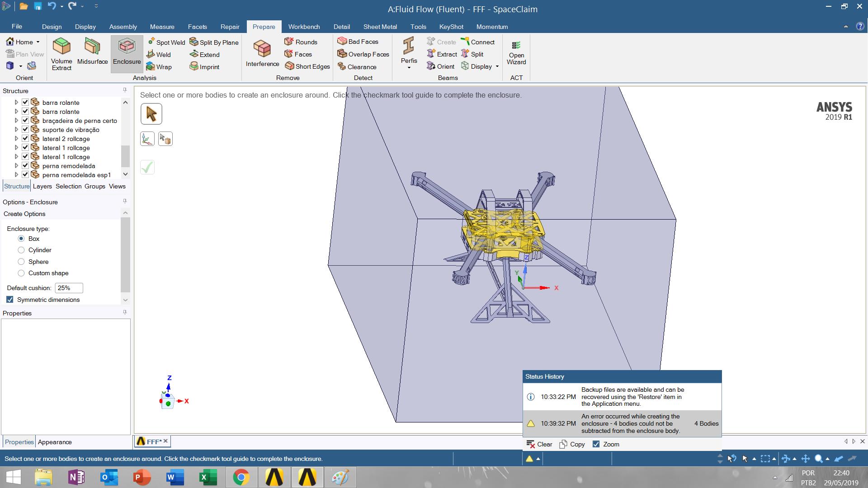Click the Volume Extract tool icon

(x=61, y=46)
